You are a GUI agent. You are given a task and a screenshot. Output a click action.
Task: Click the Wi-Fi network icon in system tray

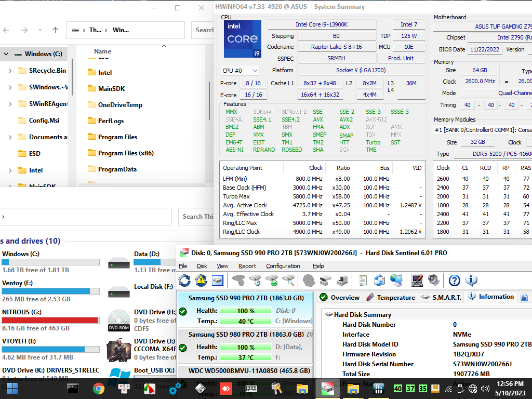pyautogui.click(x=448, y=389)
